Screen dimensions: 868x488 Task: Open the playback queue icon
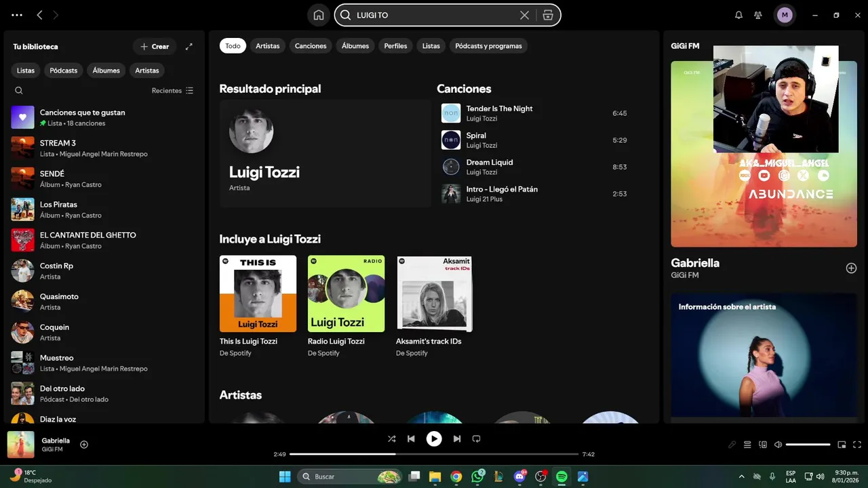point(747,445)
